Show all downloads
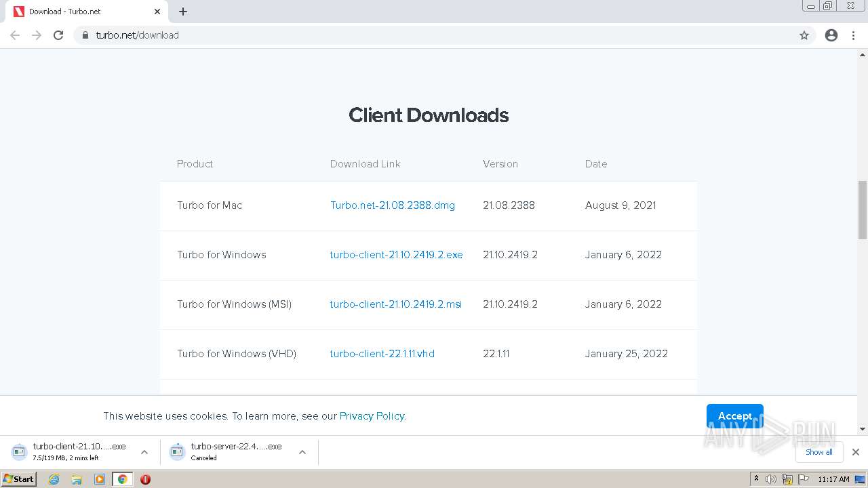The image size is (868, 488). click(x=818, y=452)
